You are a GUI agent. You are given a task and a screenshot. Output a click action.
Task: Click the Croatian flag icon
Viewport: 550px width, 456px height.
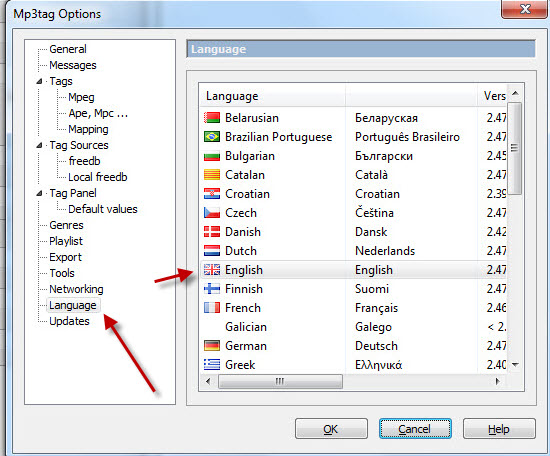[x=212, y=194]
